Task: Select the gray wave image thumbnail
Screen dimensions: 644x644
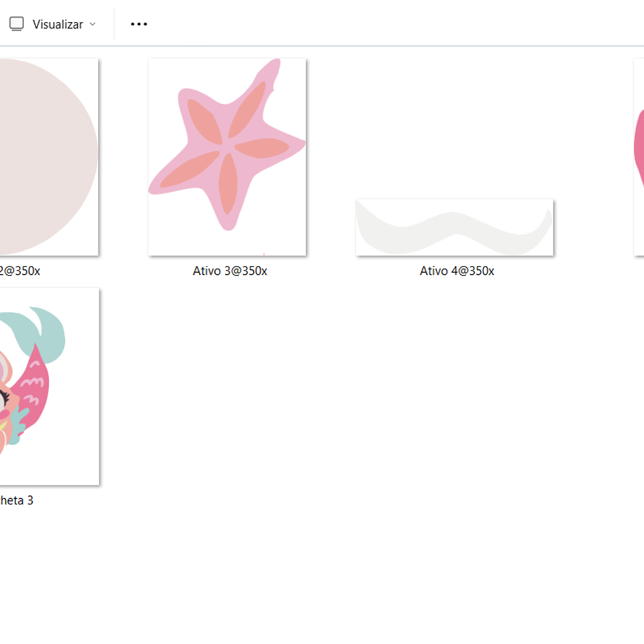Action: click(x=454, y=227)
